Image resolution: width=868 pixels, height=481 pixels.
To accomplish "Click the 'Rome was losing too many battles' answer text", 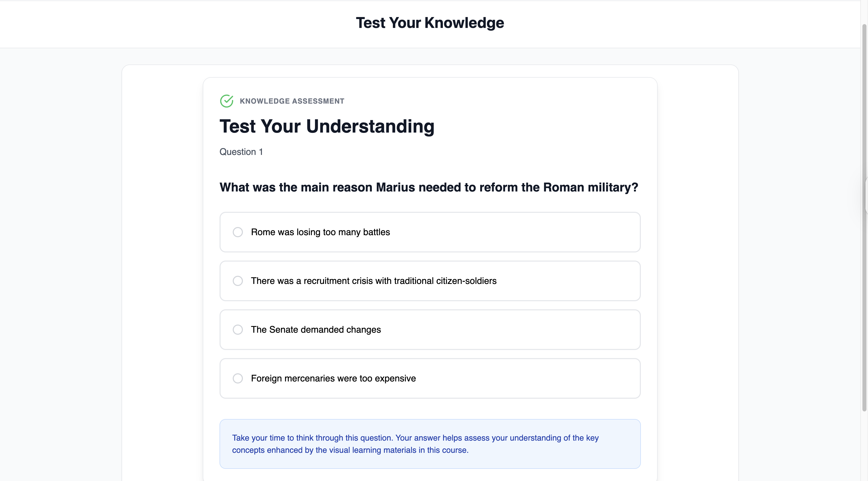I will tap(320, 232).
